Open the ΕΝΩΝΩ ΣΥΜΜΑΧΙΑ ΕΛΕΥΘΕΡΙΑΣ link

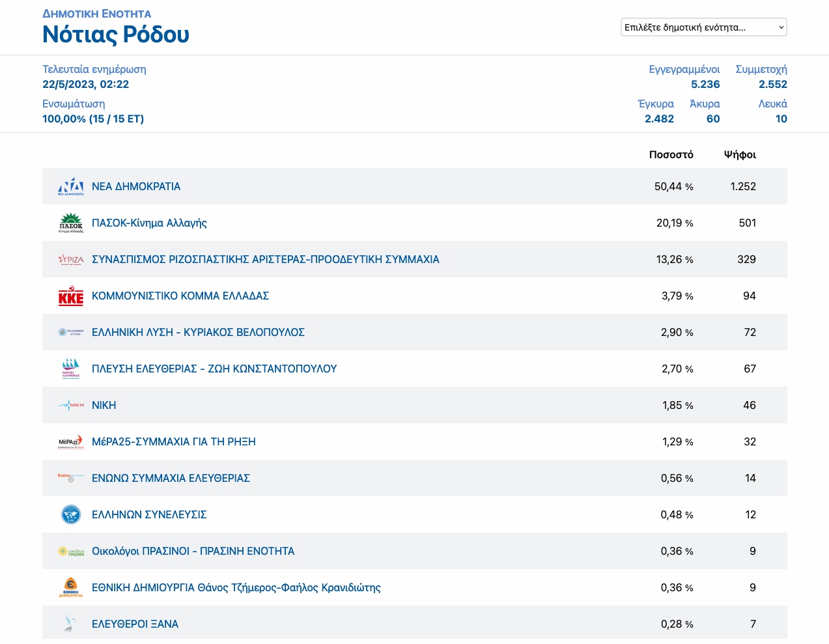coord(171,478)
